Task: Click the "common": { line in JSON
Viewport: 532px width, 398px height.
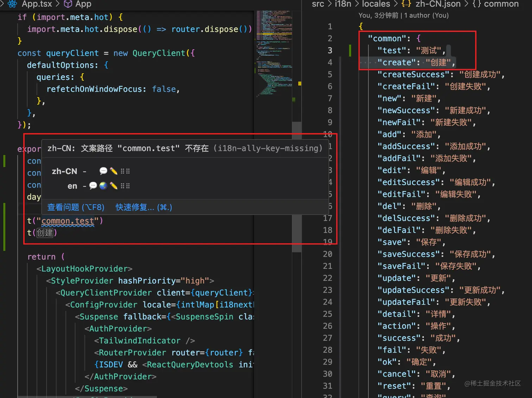Action: point(394,38)
